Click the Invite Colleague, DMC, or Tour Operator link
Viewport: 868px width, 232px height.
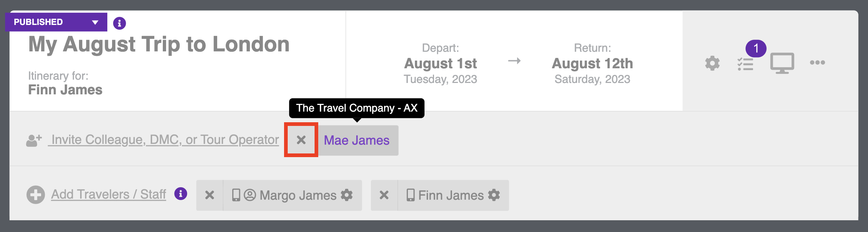pyautogui.click(x=165, y=140)
